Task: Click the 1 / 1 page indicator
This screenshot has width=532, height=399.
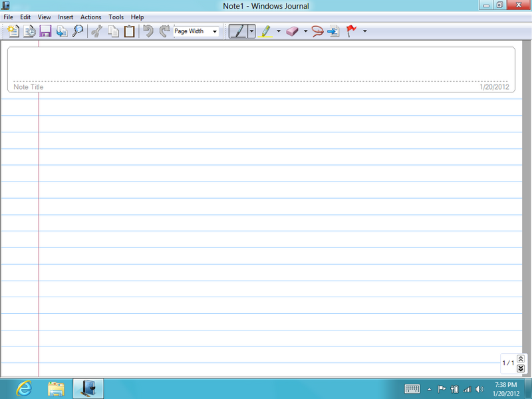Action: pyautogui.click(x=508, y=363)
